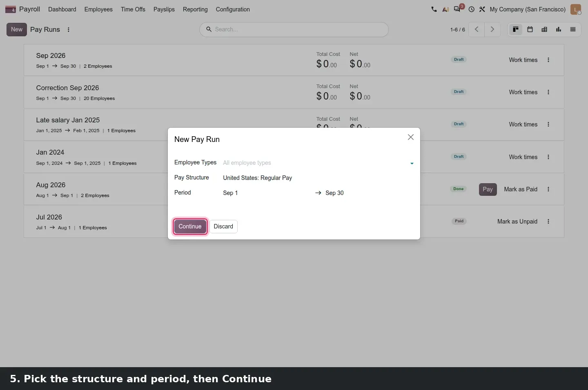The width and height of the screenshot is (588, 390).
Task: Click Mark as Paid on Aug 2026
Action: click(x=521, y=189)
